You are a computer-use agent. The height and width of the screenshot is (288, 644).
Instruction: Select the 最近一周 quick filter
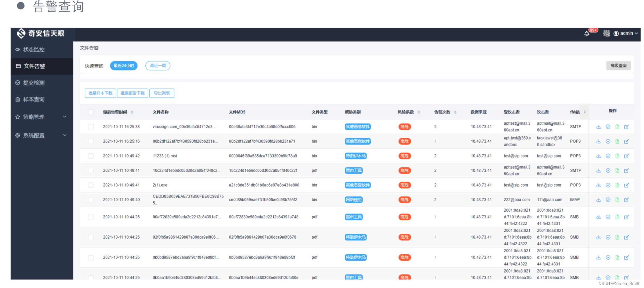coord(158,66)
